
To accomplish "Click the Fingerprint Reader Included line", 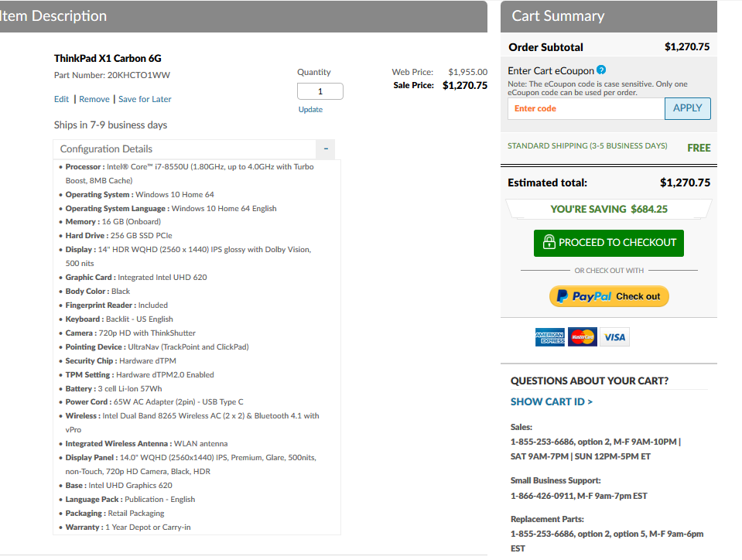I will click(116, 305).
